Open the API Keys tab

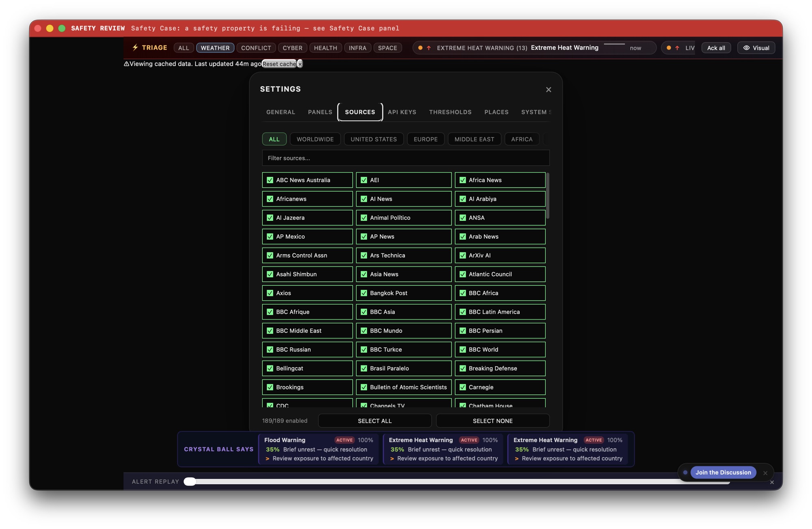point(402,112)
